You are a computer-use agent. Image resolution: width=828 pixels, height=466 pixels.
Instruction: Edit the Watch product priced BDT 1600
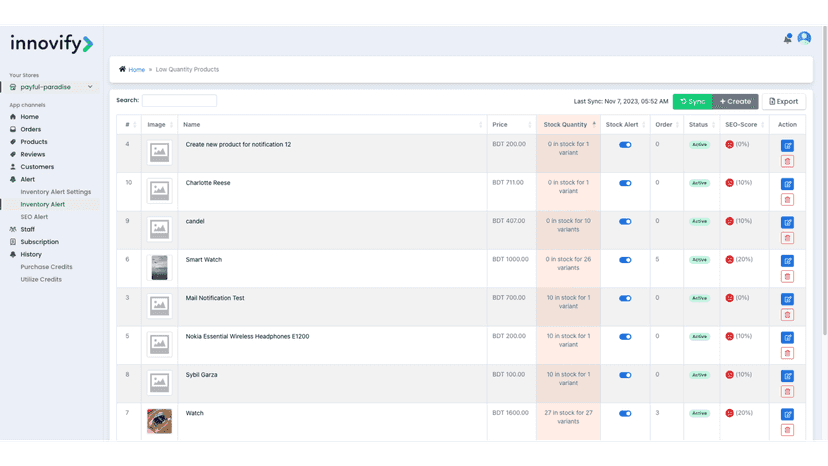[x=787, y=415]
